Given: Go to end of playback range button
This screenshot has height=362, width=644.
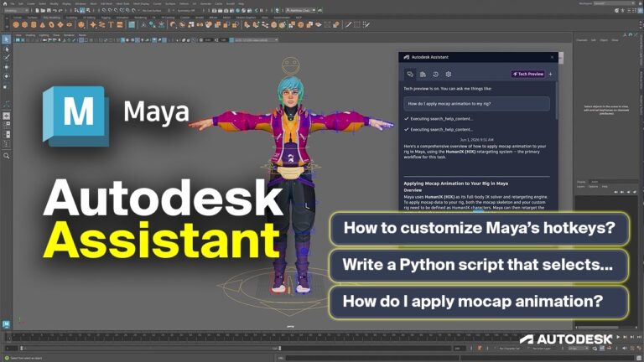Looking at the screenshot, I should [x=639, y=337].
